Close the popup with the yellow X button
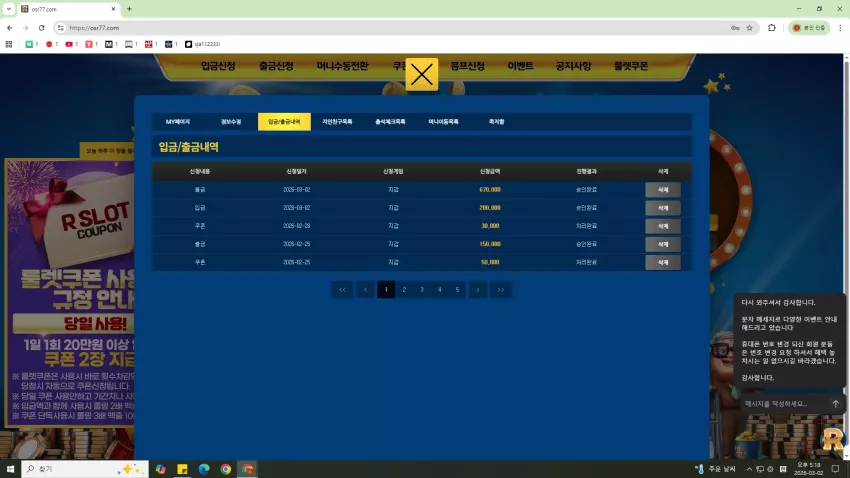Image resolution: width=850 pixels, height=478 pixels. (x=421, y=74)
